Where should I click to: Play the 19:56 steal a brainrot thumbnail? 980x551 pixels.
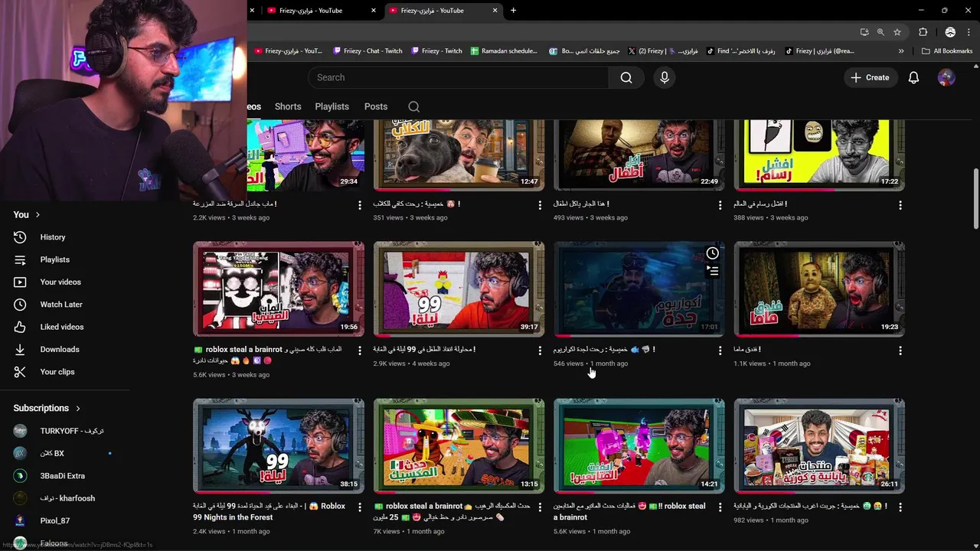click(279, 289)
